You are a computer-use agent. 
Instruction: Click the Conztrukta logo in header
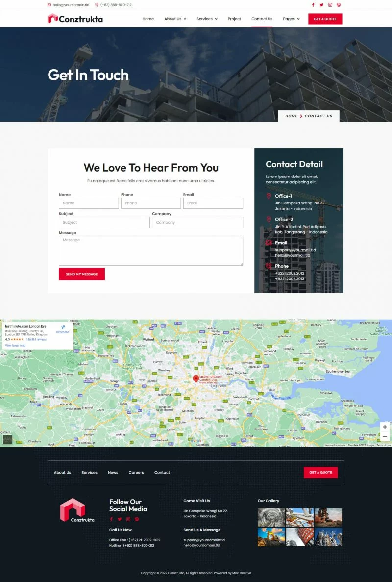click(x=75, y=19)
